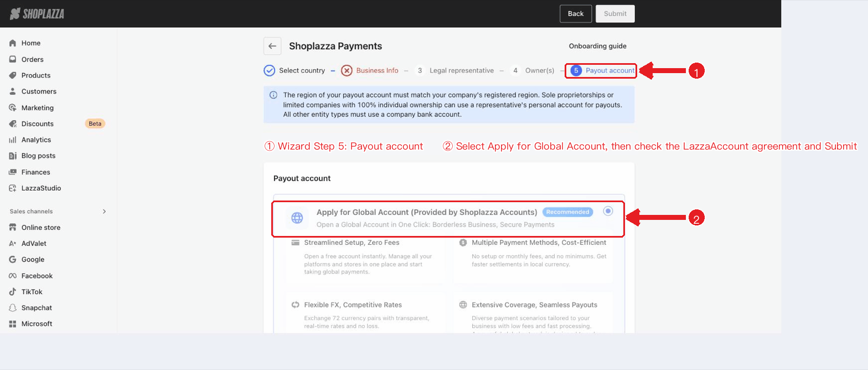
Task: Click the Snapchat ghost icon
Action: coord(13,308)
